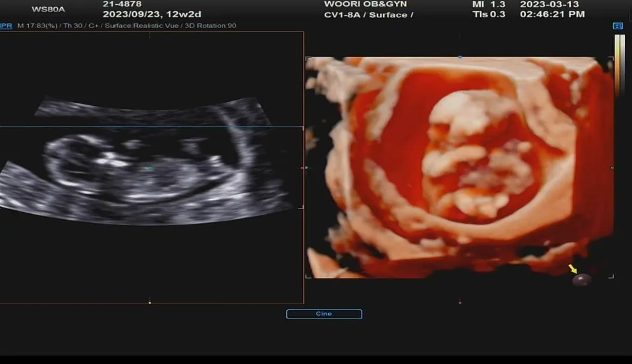Click the patient ID '21-4878'
The height and width of the screenshot is (364, 632).
(122, 4)
